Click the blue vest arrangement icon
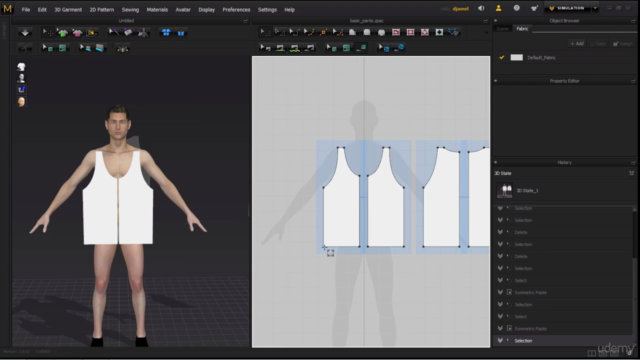Screen dimensions: 640x360 (181, 33)
